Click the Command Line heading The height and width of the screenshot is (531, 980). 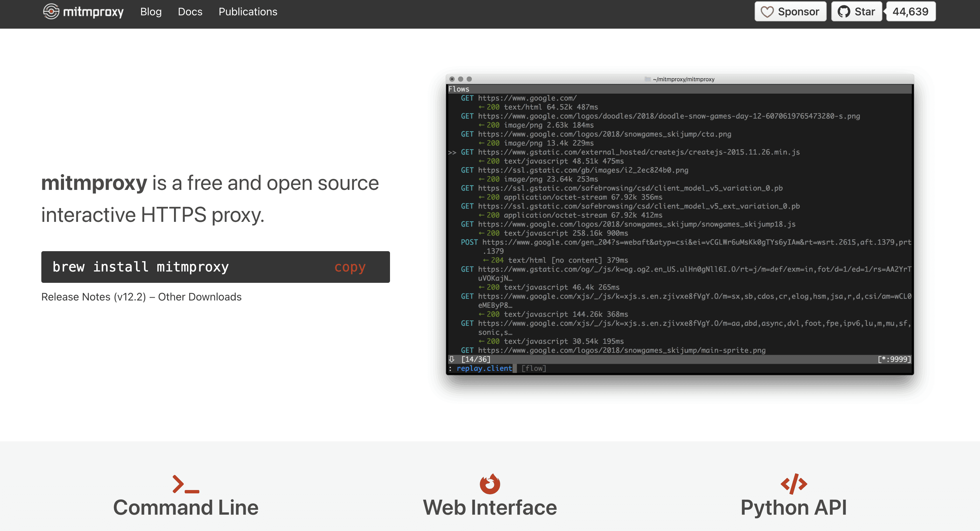[186, 507]
